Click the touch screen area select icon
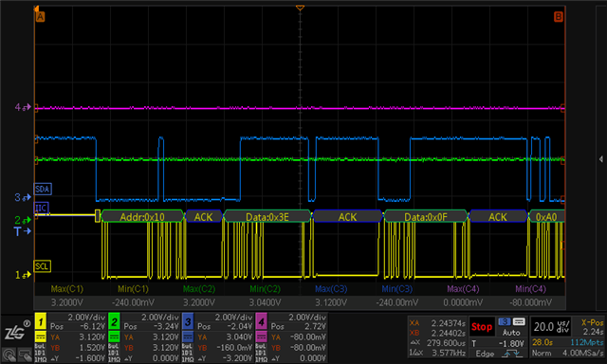This screenshot has width=607, height=364. tap(26, 355)
